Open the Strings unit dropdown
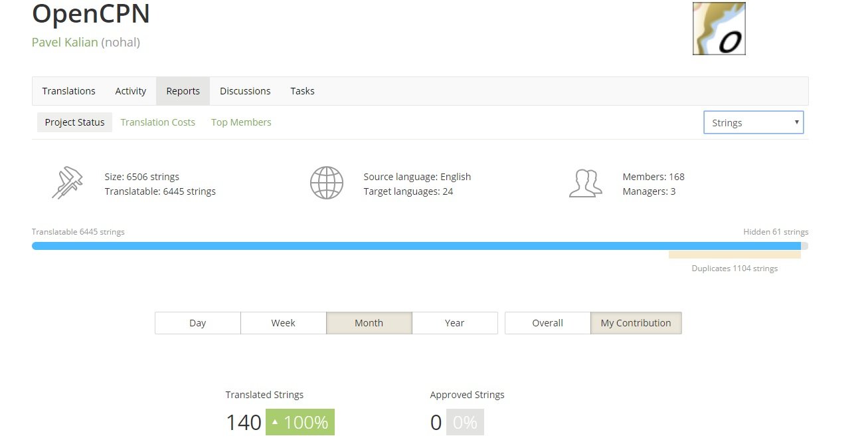The height and width of the screenshot is (438, 868). click(753, 123)
